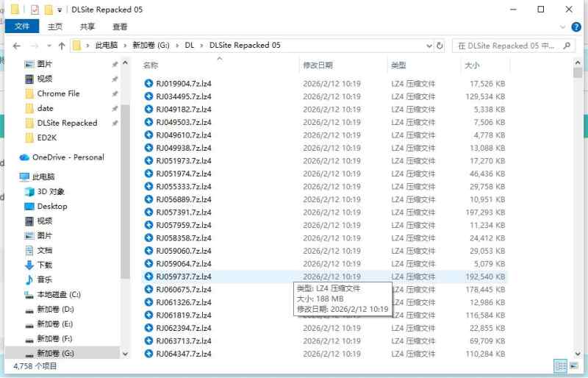Open 文档 in navigation pane

pyautogui.click(x=45, y=250)
